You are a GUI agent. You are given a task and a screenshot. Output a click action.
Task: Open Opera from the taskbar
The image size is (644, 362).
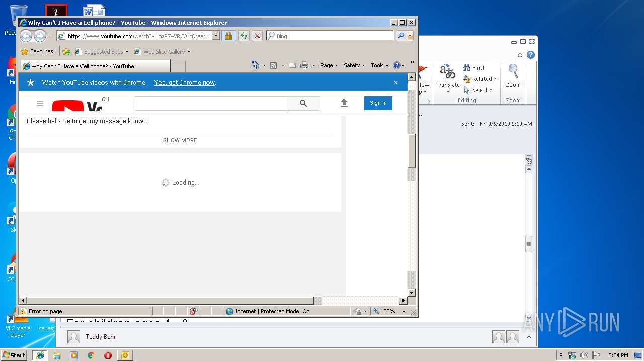(108, 355)
